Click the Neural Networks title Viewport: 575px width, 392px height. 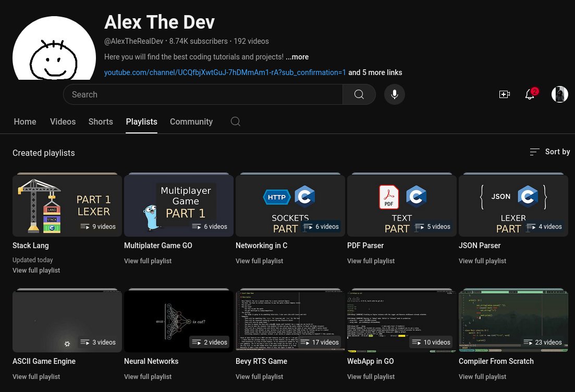151,362
